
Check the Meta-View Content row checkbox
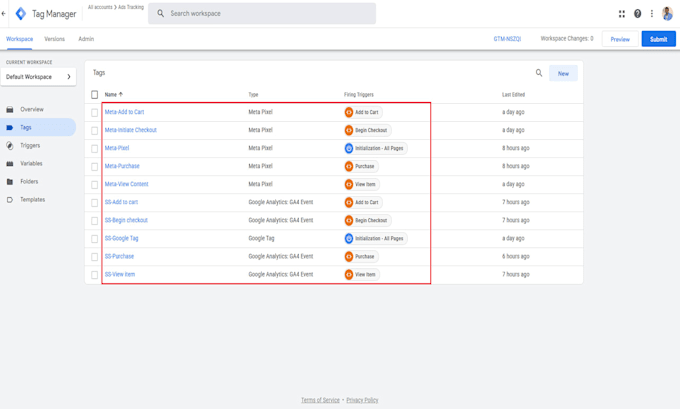(x=95, y=185)
